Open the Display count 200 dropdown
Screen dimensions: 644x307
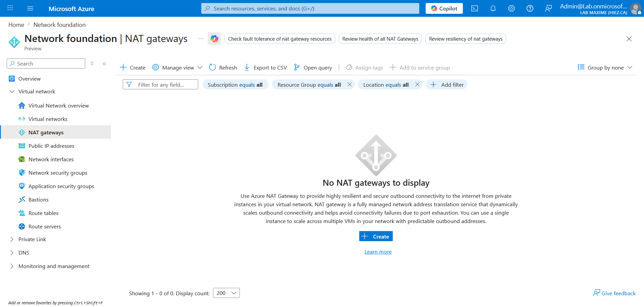click(226, 293)
